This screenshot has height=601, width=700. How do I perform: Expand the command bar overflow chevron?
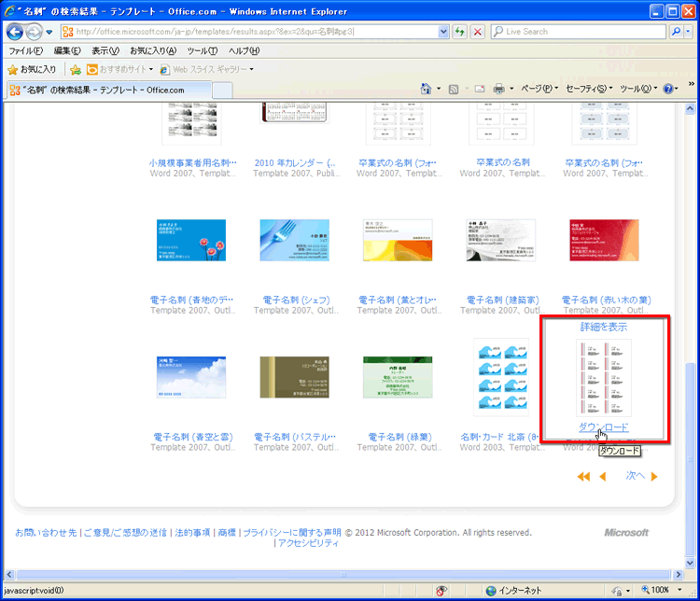(x=691, y=84)
